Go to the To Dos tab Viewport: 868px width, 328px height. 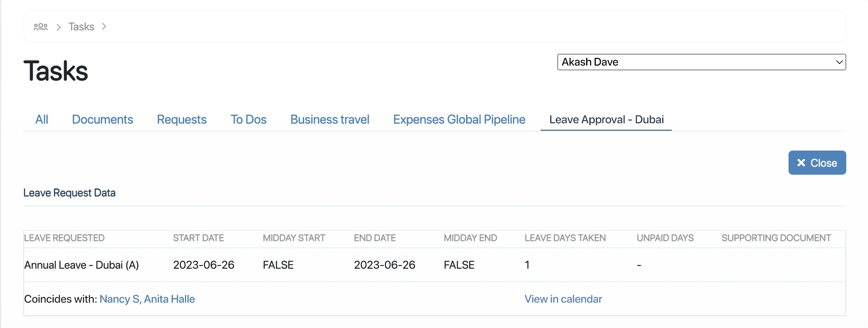click(x=248, y=119)
